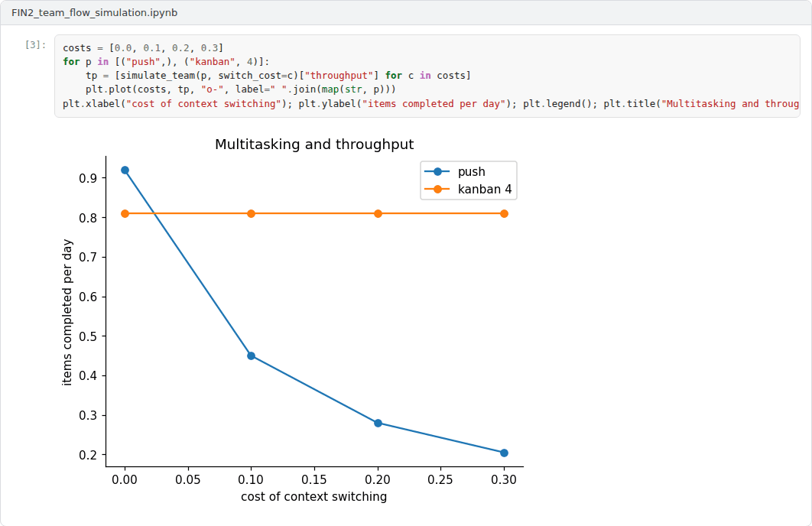This screenshot has height=526, width=812.
Task: Click the push data point at cost 0.10
Action: [x=251, y=356]
